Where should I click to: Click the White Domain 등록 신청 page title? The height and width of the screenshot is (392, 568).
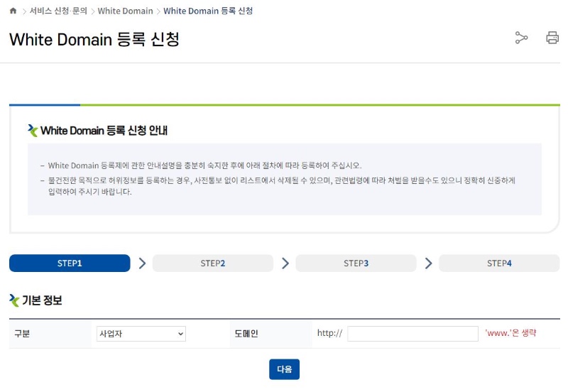pos(94,39)
